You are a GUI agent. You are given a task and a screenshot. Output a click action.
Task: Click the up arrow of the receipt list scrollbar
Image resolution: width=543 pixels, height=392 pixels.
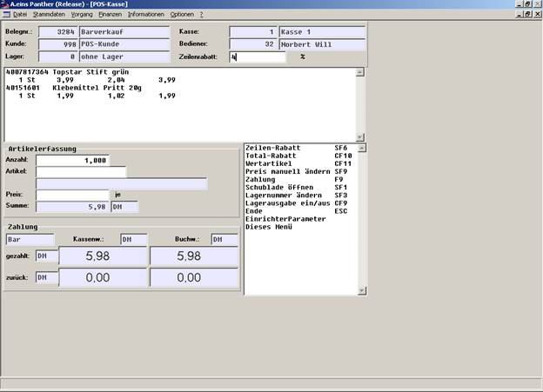click(x=359, y=72)
